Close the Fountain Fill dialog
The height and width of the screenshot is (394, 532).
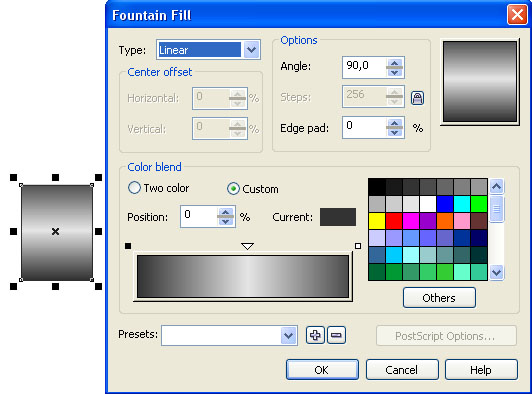pyautogui.click(x=517, y=15)
